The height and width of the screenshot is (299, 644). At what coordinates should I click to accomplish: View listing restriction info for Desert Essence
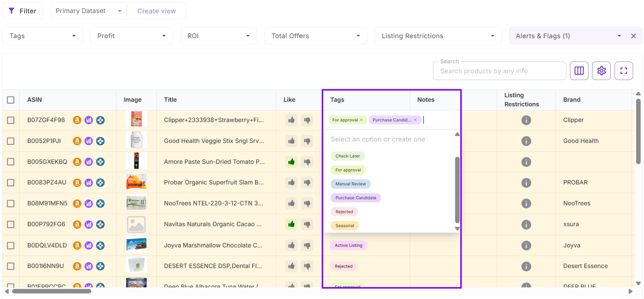click(526, 266)
